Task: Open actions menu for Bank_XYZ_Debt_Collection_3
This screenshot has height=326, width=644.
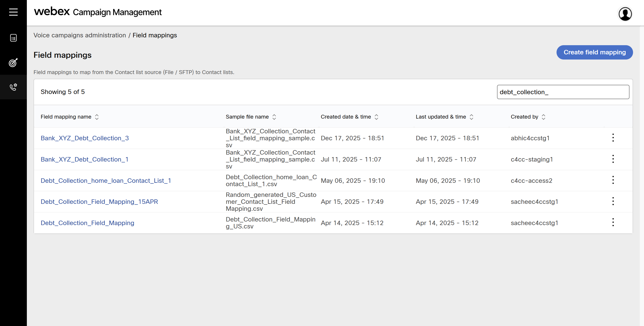Action: [613, 138]
